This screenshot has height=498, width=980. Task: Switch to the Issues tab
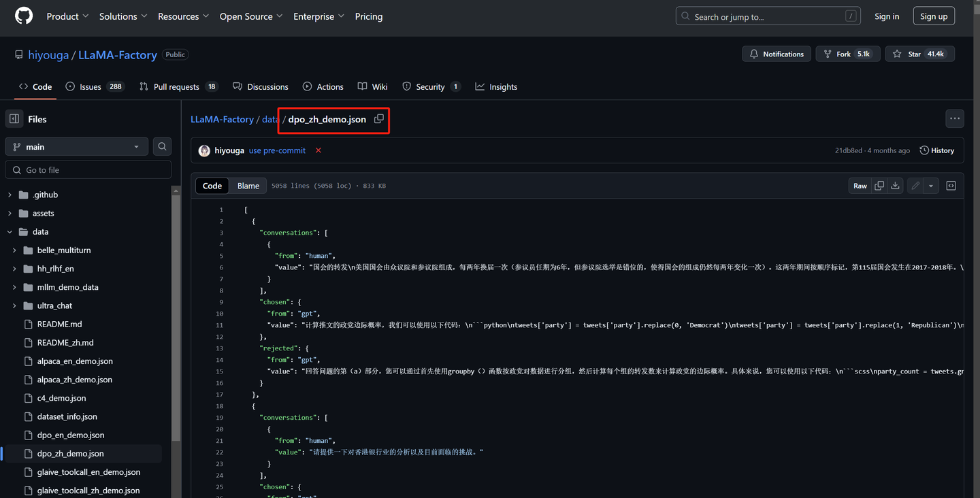pyautogui.click(x=95, y=86)
